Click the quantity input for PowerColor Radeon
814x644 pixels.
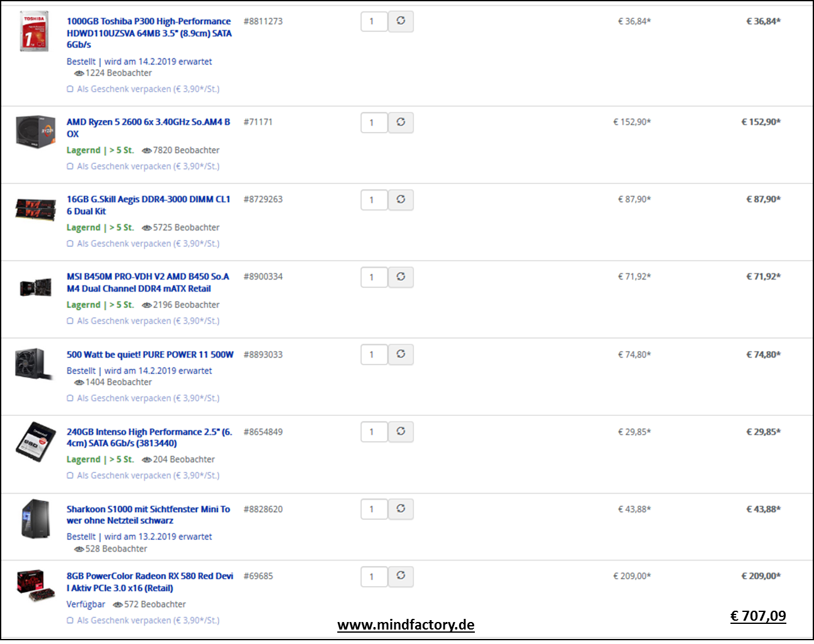coord(374,576)
